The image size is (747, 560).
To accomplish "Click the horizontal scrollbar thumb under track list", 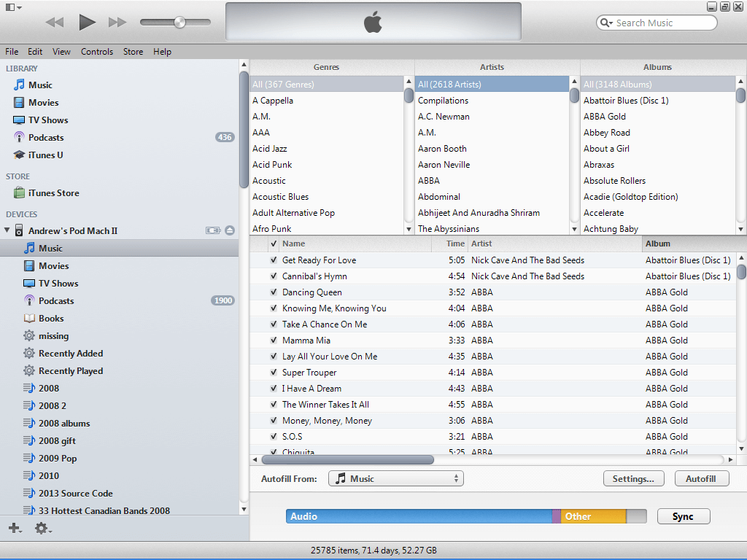I will click(x=348, y=459).
